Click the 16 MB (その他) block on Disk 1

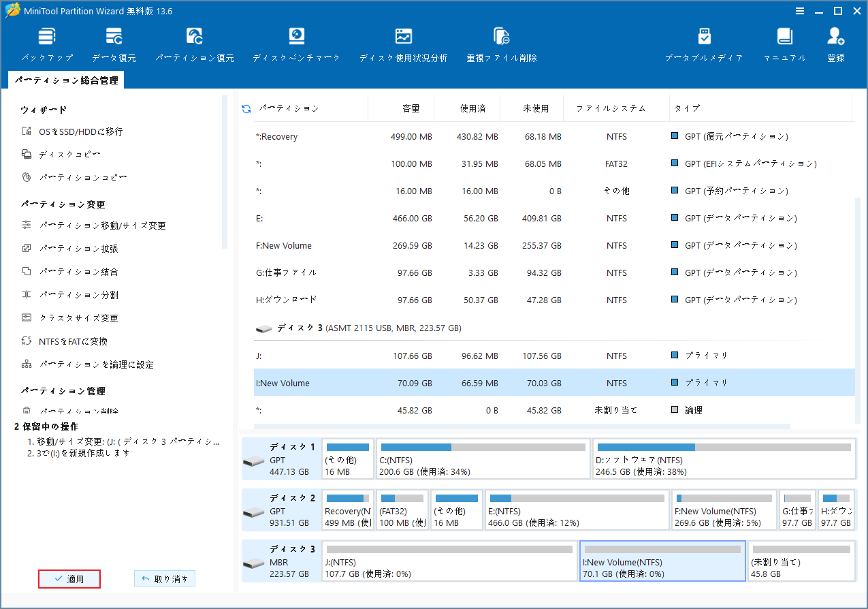348,459
